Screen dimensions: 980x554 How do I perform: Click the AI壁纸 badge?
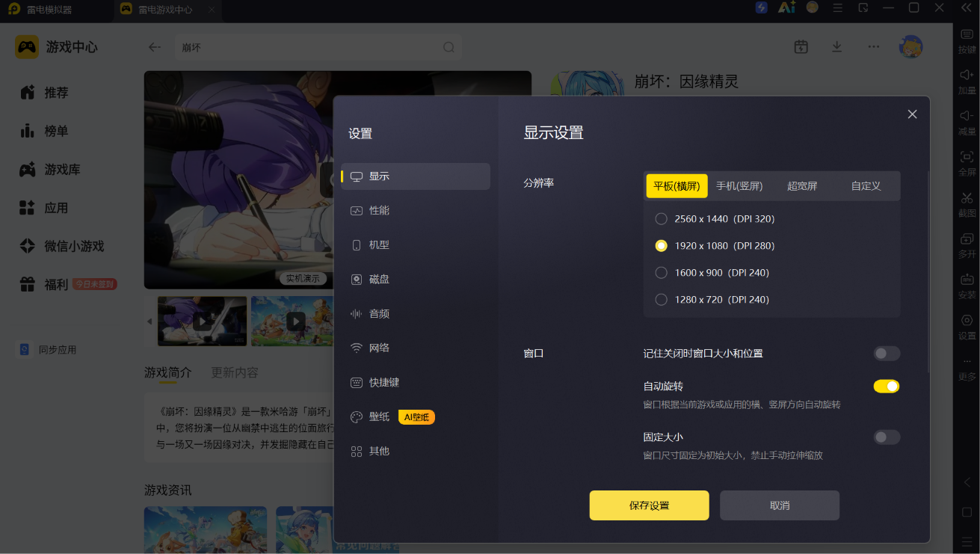click(416, 417)
